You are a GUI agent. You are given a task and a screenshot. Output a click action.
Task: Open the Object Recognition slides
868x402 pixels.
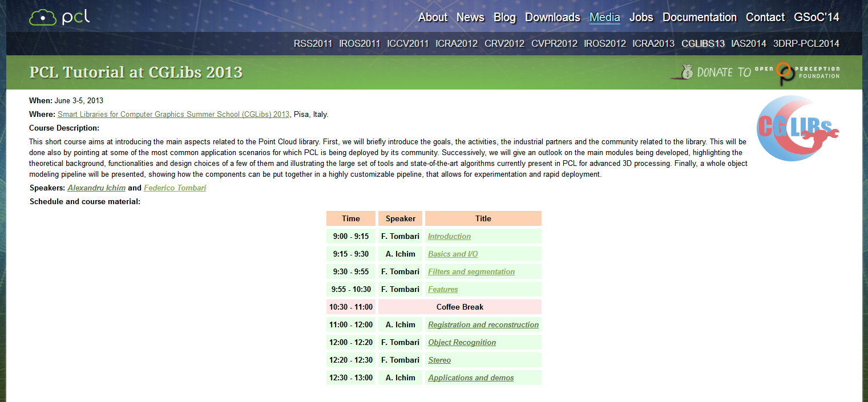[x=462, y=342]
